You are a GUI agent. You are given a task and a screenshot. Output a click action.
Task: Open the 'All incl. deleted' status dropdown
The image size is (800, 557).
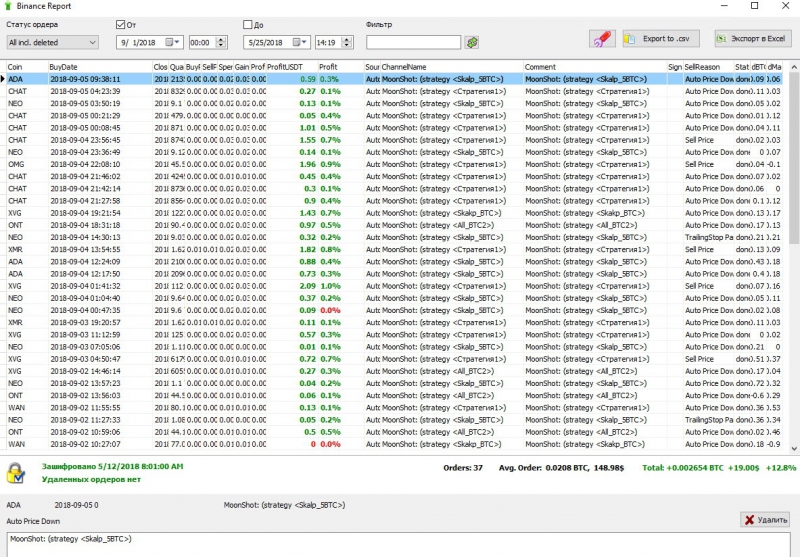tap(53, 42)
